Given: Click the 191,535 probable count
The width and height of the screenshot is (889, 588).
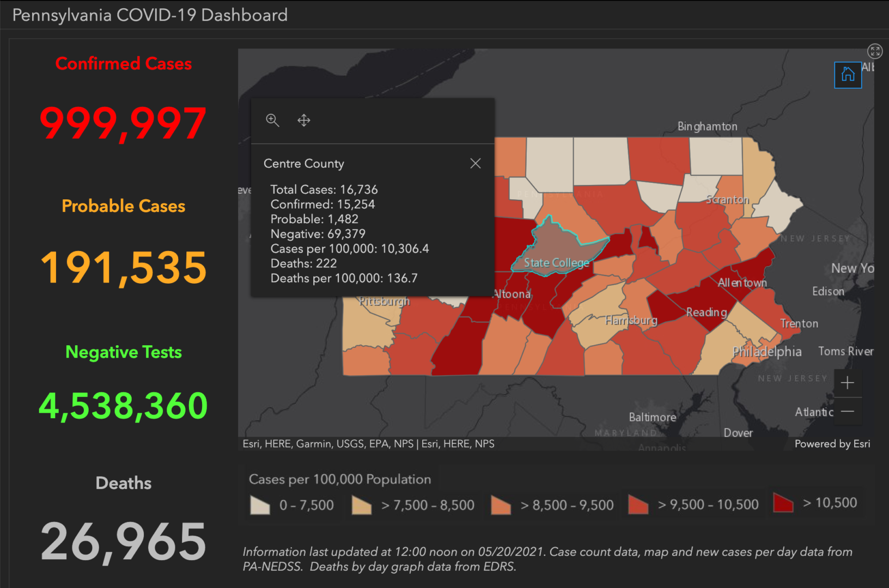Looking at the screenshot, I should 124,267.
